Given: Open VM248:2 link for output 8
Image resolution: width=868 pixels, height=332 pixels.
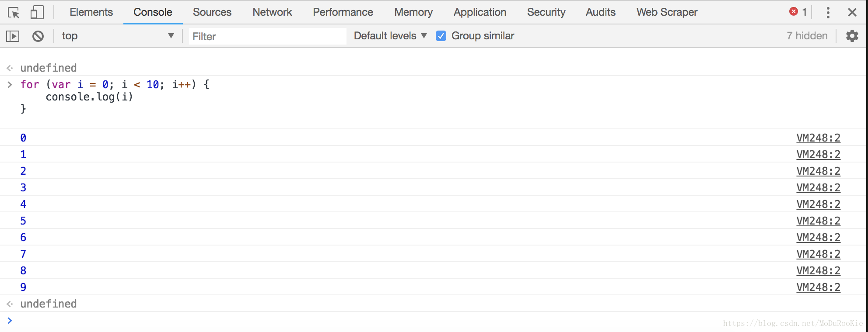Looking at the screenshot, I should point(818,270).
